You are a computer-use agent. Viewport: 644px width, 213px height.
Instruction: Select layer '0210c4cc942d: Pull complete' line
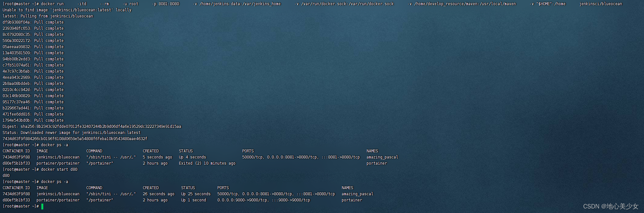pyautogui.click(x=33, y=90)
